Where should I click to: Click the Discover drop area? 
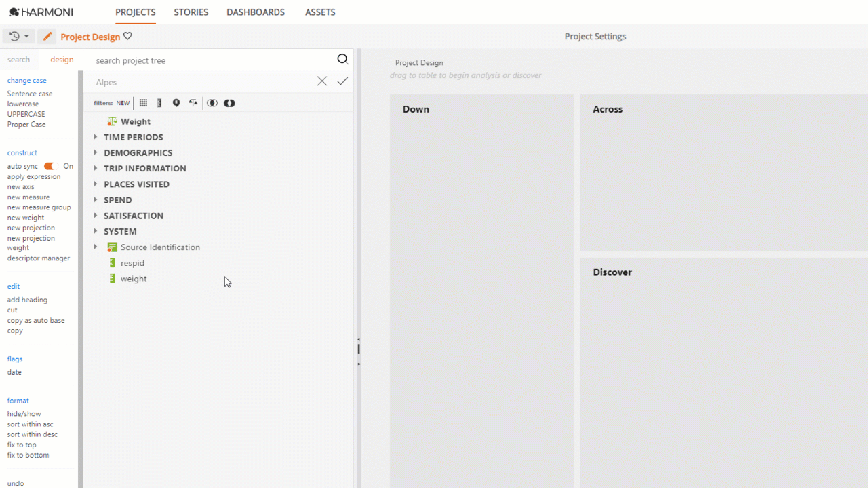tap(724, 373)
